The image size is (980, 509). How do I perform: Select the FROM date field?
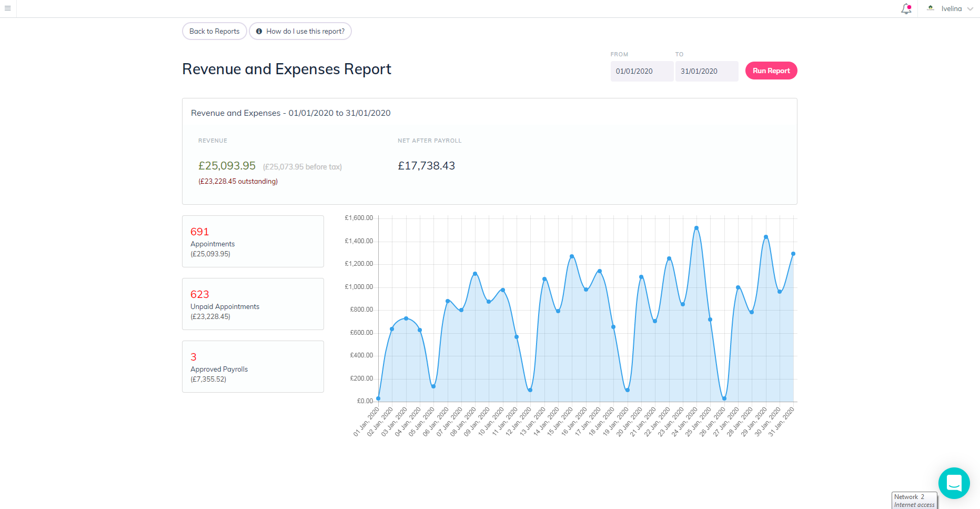[x=642, y=71]
